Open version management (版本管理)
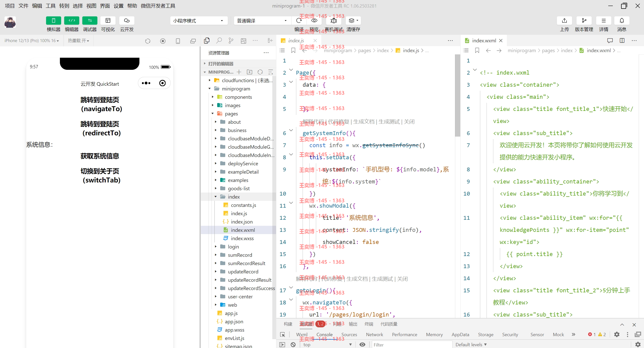 pos(584,20)
